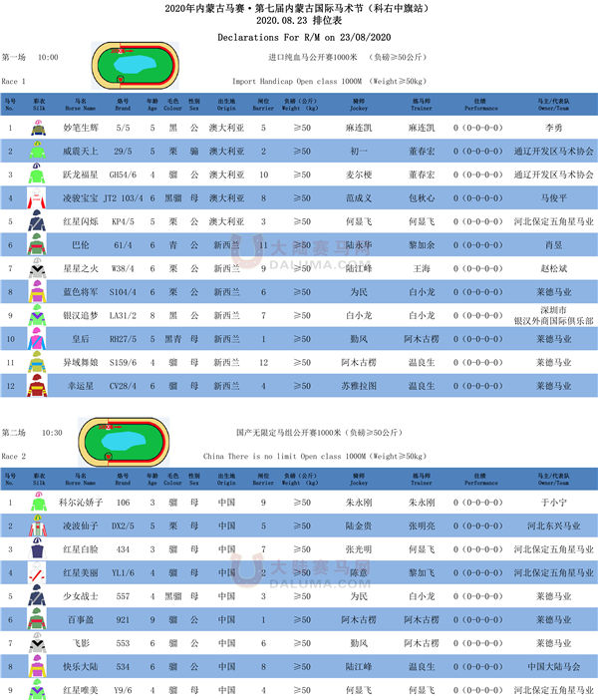Screen dimensions: 598x700
Task: Select the green silk beside 跃龙福星
Action: (x=39, y=175)
